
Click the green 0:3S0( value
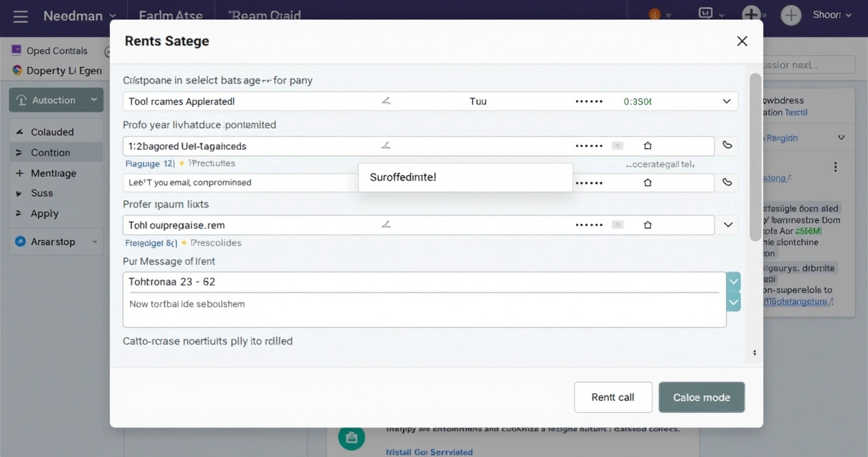click(637, 101)
